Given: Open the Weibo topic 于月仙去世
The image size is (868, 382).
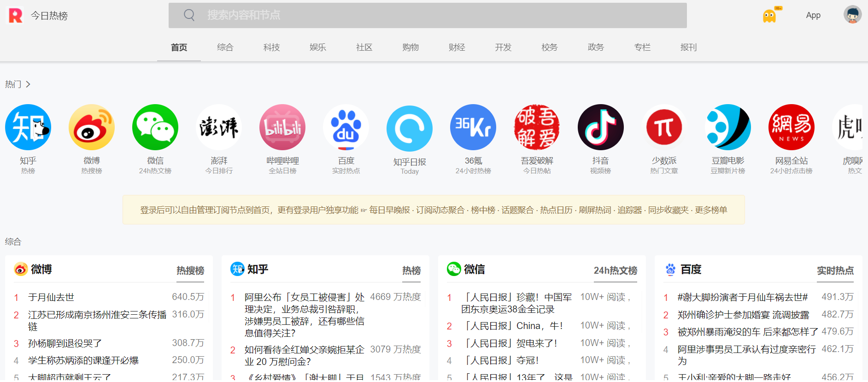Looking at the screenshot, I should coord(51,297).
